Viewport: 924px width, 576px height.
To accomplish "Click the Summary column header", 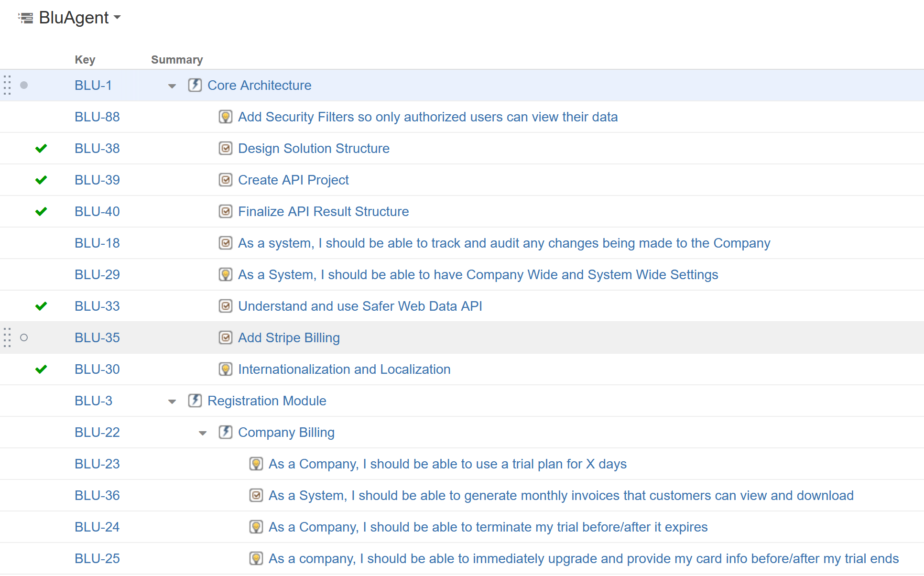I will click(177, 60).
